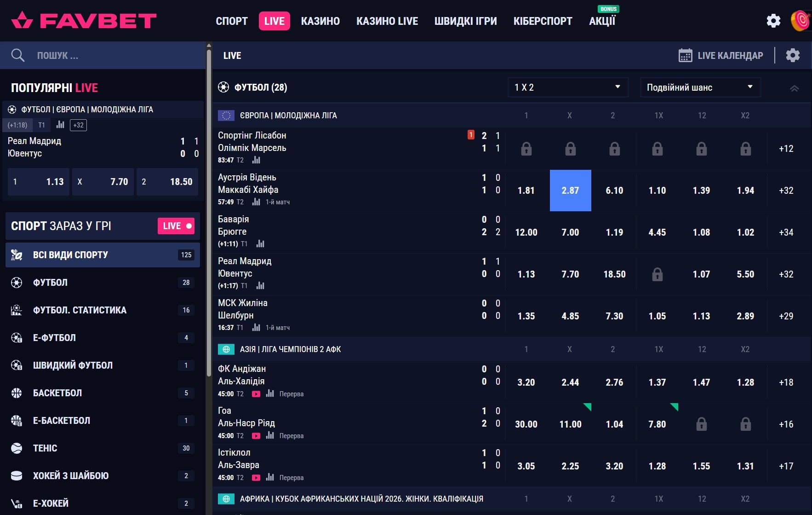Collapse the Футбол section chevron
The height and width of the screenshot is (515, 812).
(x=794, y=88)
